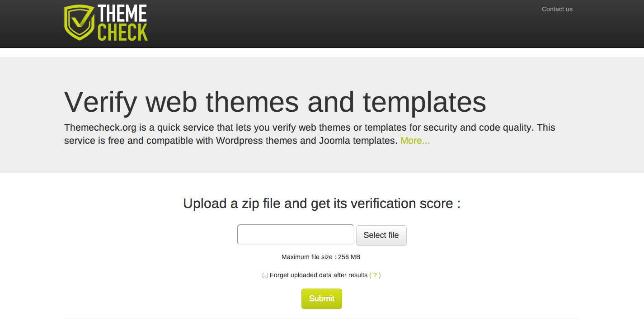Image resolution: width=644 pixels, height=327 pixels.
Task: Enable the Forget uploaded data checkbox
Action: 265,275
